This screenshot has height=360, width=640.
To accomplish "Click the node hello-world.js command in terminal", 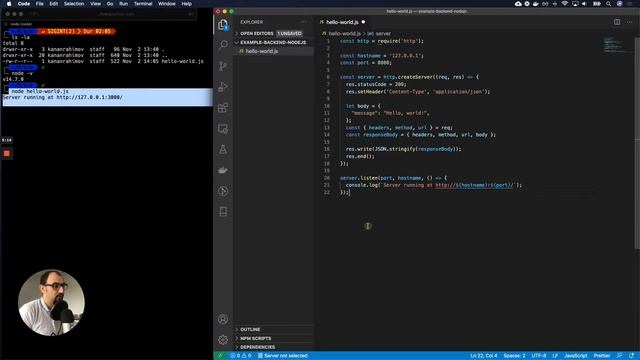I will [x=40, y=91].
